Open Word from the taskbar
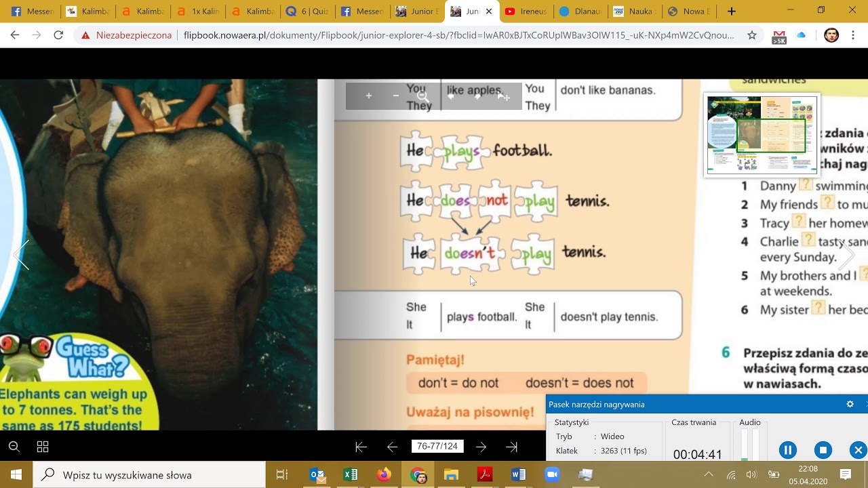Screen dimensions: 868x488 pyautogui.click(x=519, y=474)
